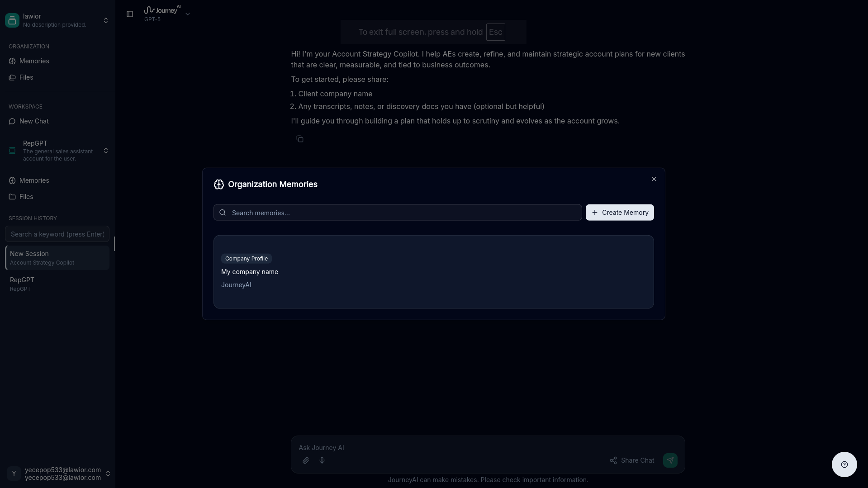Click the magnifier icon in memory search

[223, 213]
